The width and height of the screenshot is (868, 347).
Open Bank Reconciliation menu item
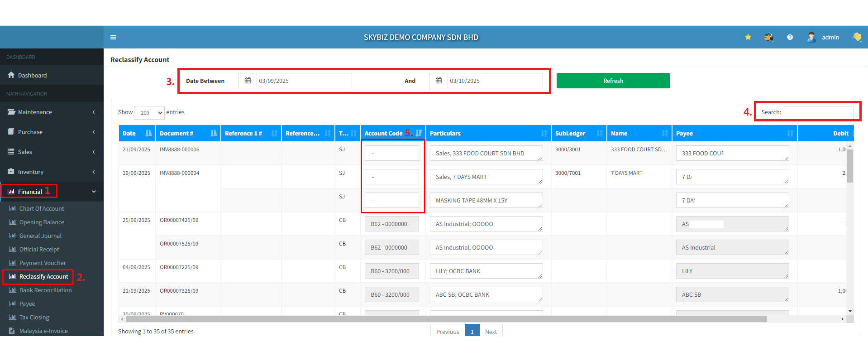click(45, 290)
